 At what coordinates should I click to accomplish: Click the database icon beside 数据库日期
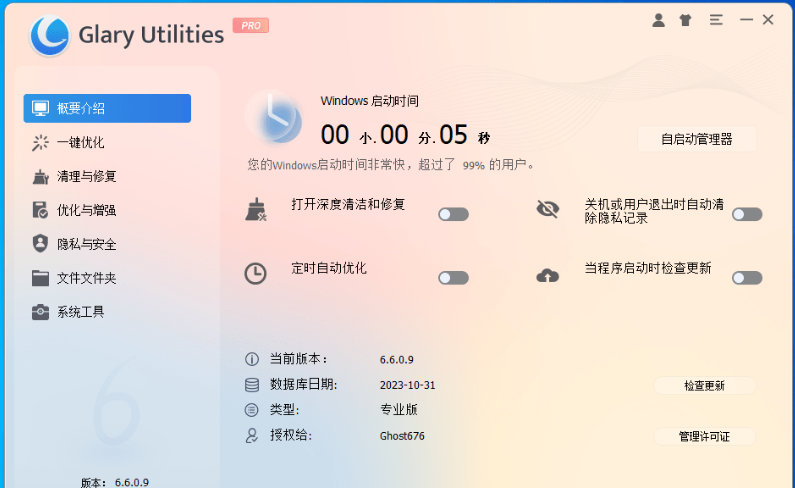coord(251,385)
